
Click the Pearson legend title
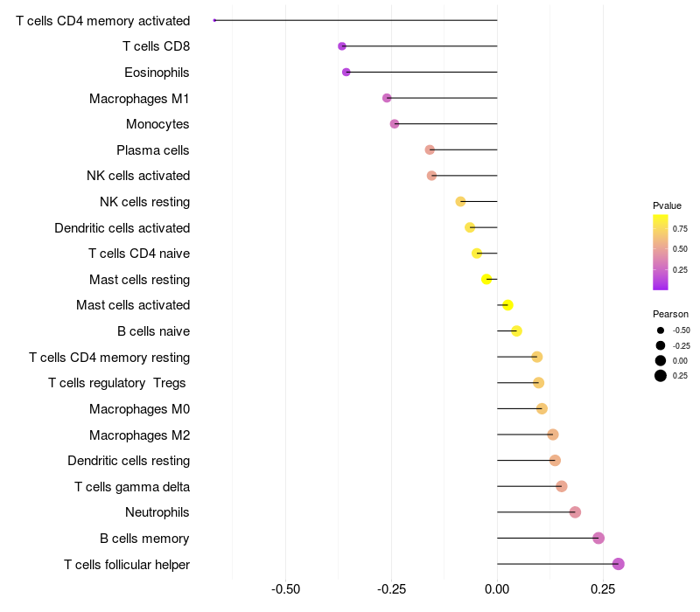tap(670, 314)
